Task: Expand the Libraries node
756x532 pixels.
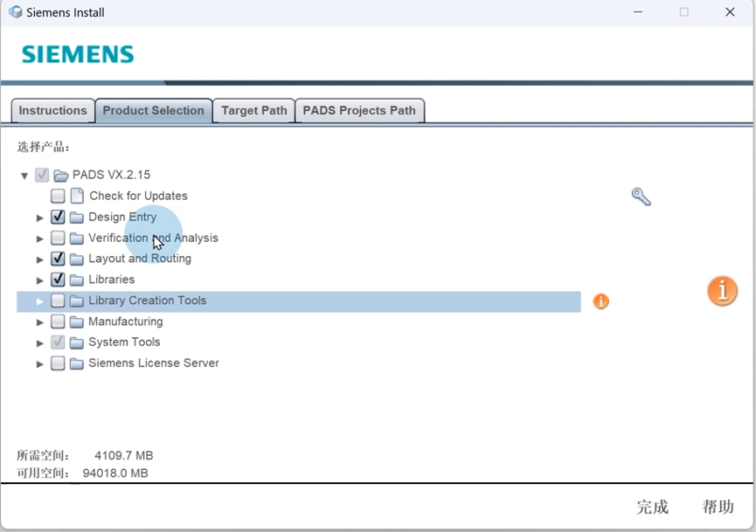Action: (40, 280)
